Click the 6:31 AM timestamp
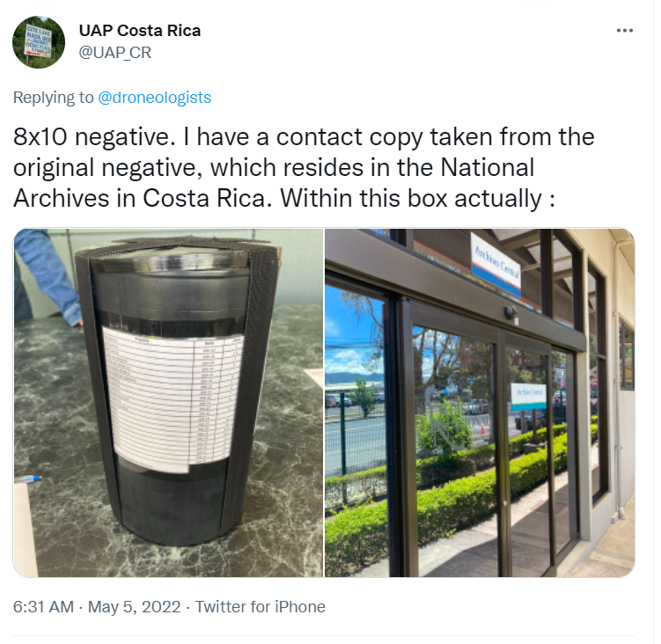This screenshot has width=661, height=644. pos(43,607)
